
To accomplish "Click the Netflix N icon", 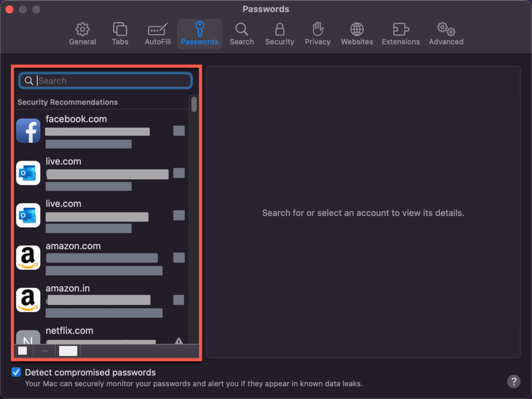I will coord(28,337).
